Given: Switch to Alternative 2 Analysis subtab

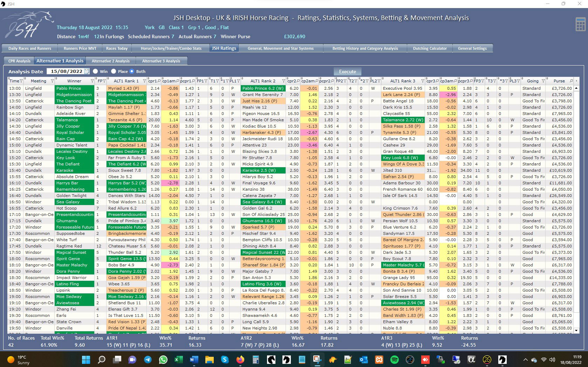Looking at the screenshot, I should (x=111, y=61).
